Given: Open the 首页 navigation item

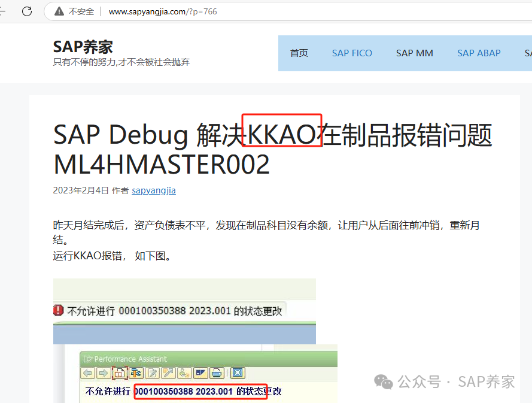Looking at the screenshot, I should click(299, 53).
